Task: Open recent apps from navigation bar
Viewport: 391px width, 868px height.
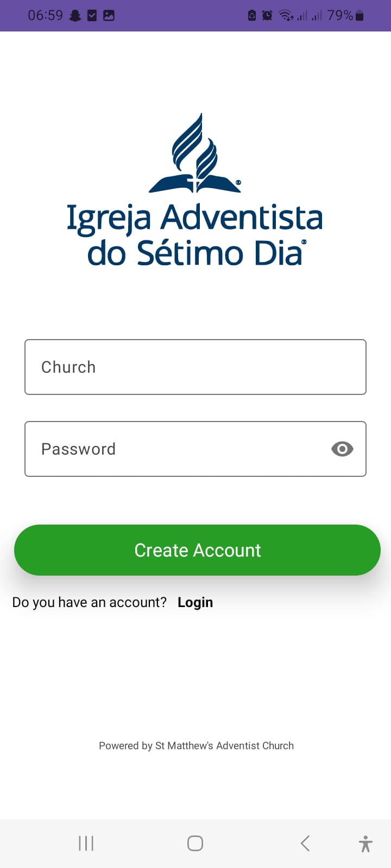Action: [x=86, y=843]
